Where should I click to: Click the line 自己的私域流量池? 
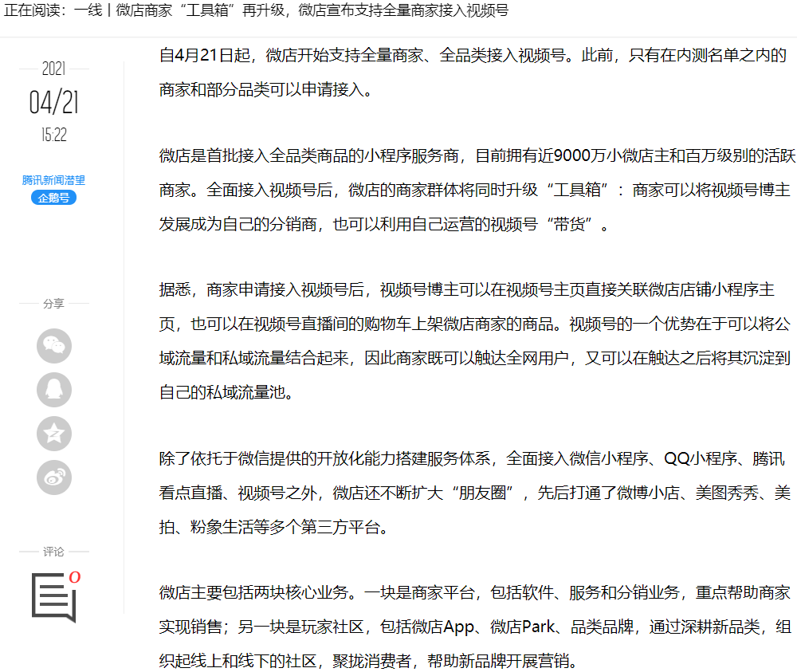tap(226, 392)
